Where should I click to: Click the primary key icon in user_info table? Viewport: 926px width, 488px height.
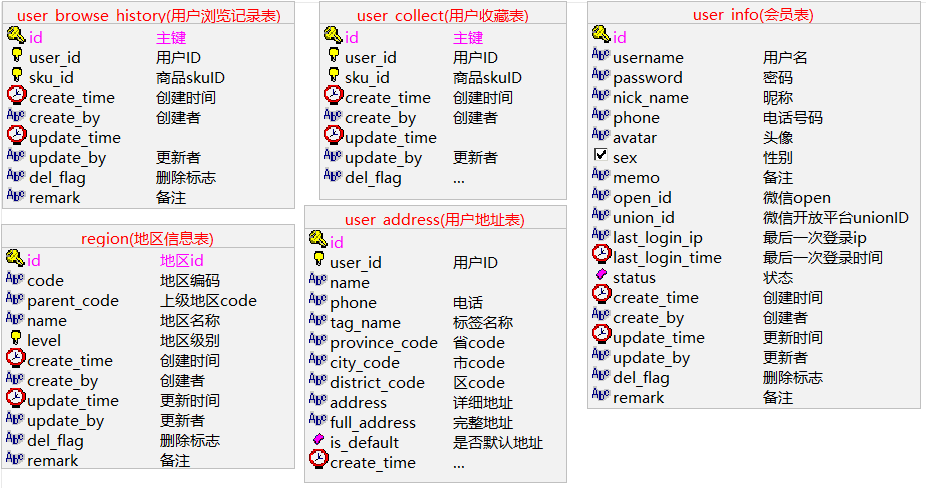point(601,35)
